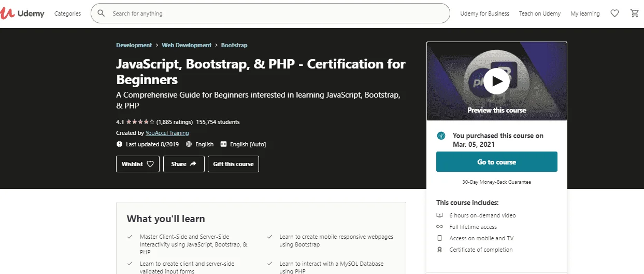Image resolution: width=644 pixels, height=274 pixels.
Task: Click the What you'll learn heading
Action: pyautogui.click(x=166, y=218)
